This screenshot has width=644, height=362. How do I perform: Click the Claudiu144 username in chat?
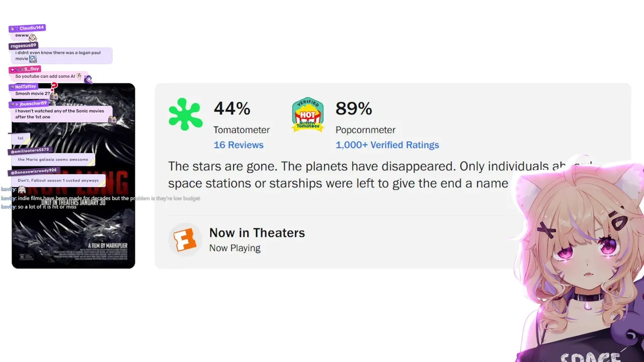[31, 28]
